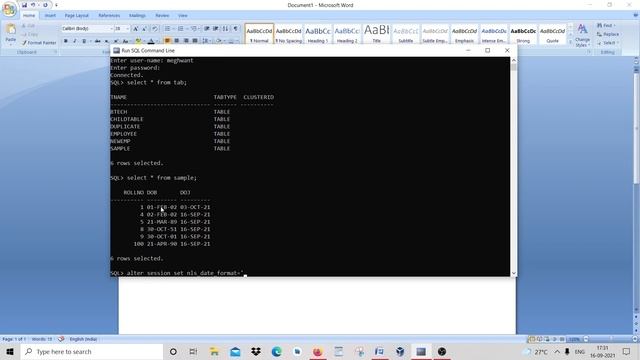Center align text
Screen dimensions: 640x360
pyautogui.click(x=177, y=41)
